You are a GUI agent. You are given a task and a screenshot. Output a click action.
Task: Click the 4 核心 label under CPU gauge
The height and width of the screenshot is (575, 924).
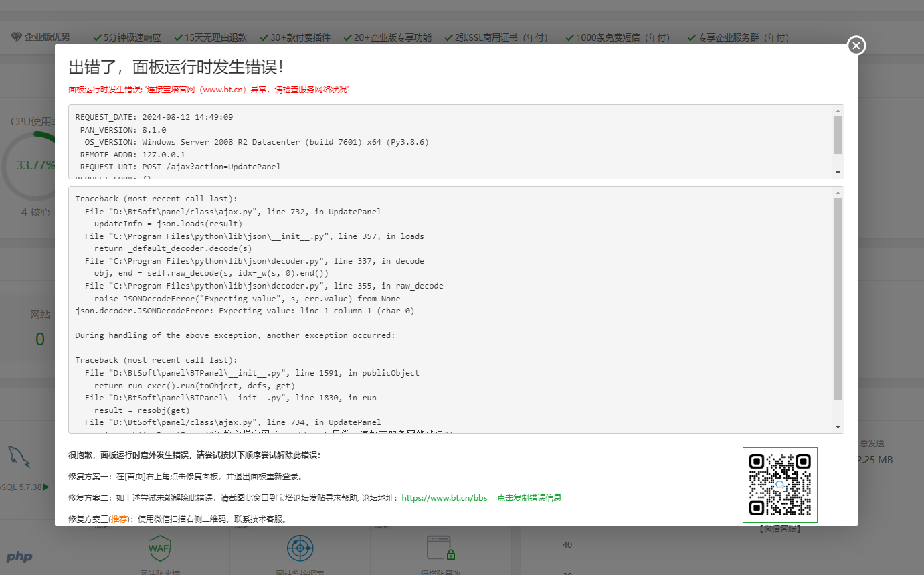35,212
